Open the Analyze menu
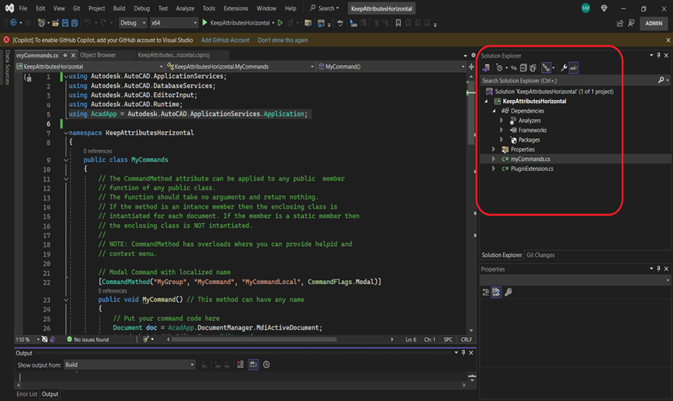The width and height of the screenshot is (673, 401). click(x=185, y=8)
